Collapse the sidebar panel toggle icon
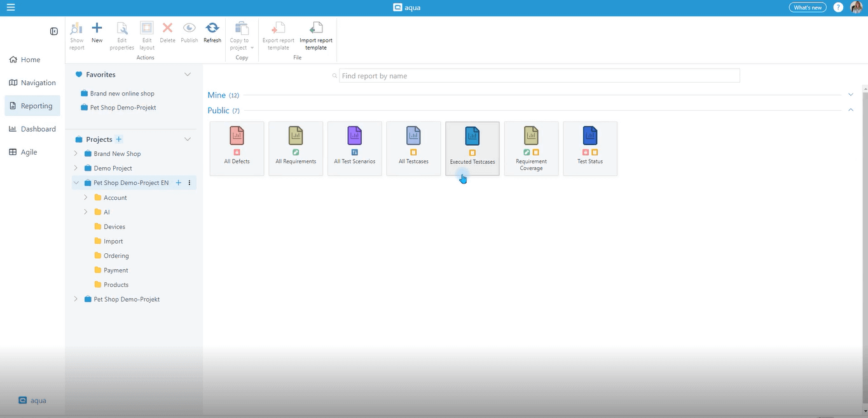This screenshot has width=868, height=418. point(54,31)
